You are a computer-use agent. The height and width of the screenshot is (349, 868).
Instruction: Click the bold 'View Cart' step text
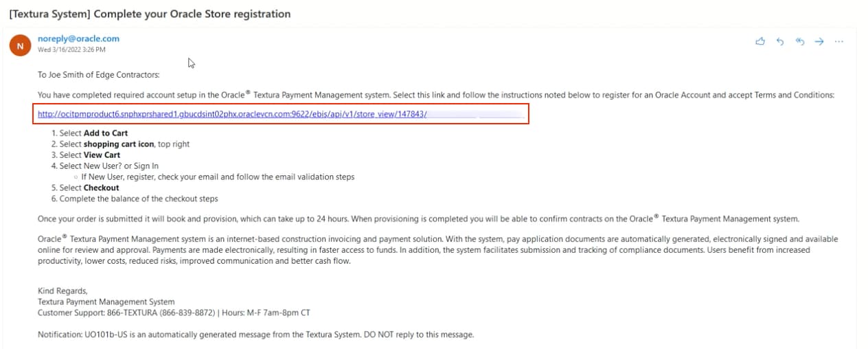click(x=102, y=155)
